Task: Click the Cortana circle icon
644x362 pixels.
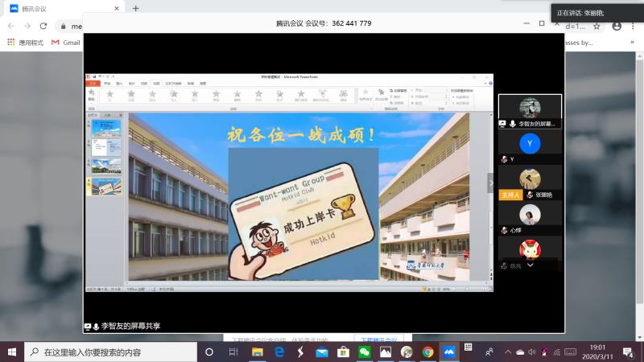Action: pos(209,352)
